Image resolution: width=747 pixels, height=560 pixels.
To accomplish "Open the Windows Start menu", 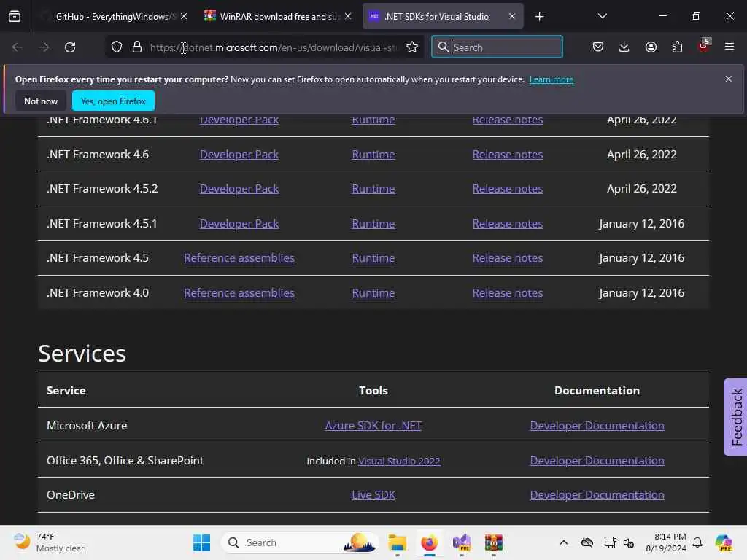I will click(x=201, y=542).
